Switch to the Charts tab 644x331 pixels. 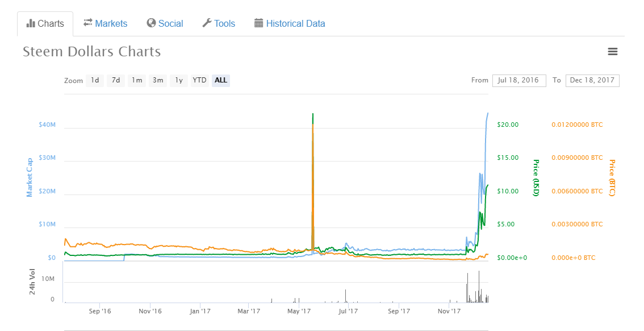point(45,23)
